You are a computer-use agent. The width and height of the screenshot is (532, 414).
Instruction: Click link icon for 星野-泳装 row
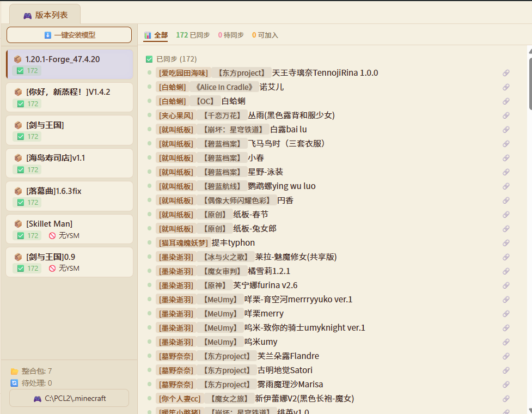506,172
